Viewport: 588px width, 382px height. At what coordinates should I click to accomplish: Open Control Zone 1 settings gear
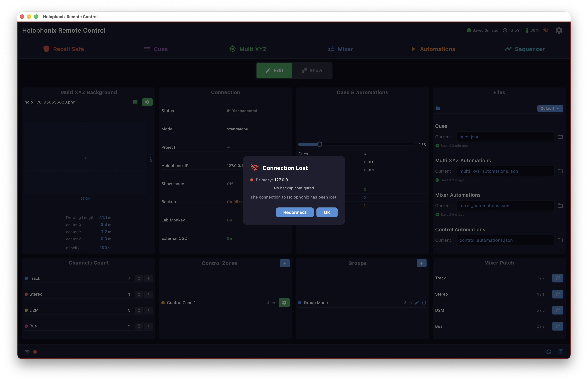click(284, 303)
